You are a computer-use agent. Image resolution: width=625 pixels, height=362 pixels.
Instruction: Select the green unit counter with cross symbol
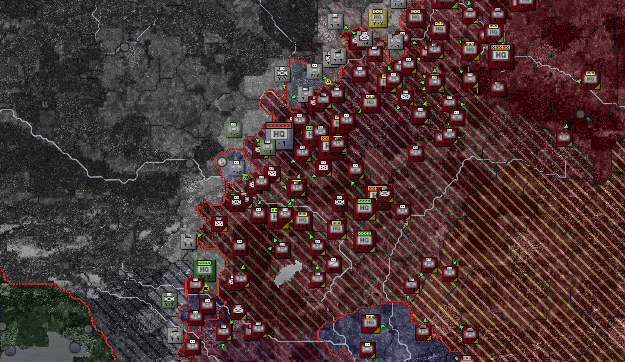[169, 300]
